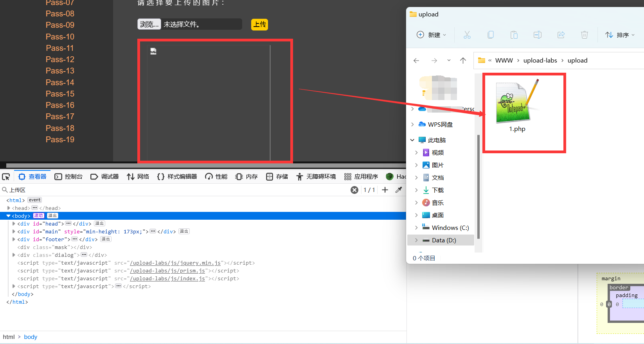Select the eyedropper color picker icon
644x344 pixels.
(399, 190)
